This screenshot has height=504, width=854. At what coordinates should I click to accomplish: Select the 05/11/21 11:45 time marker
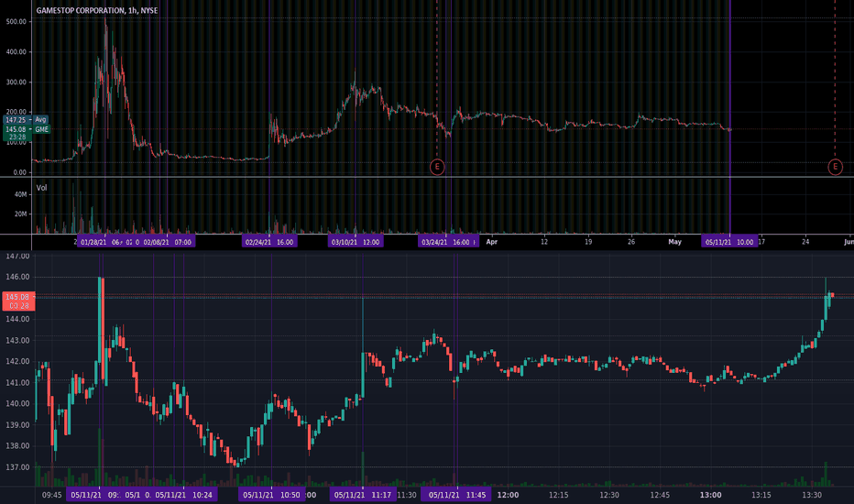tap(457, 495)
